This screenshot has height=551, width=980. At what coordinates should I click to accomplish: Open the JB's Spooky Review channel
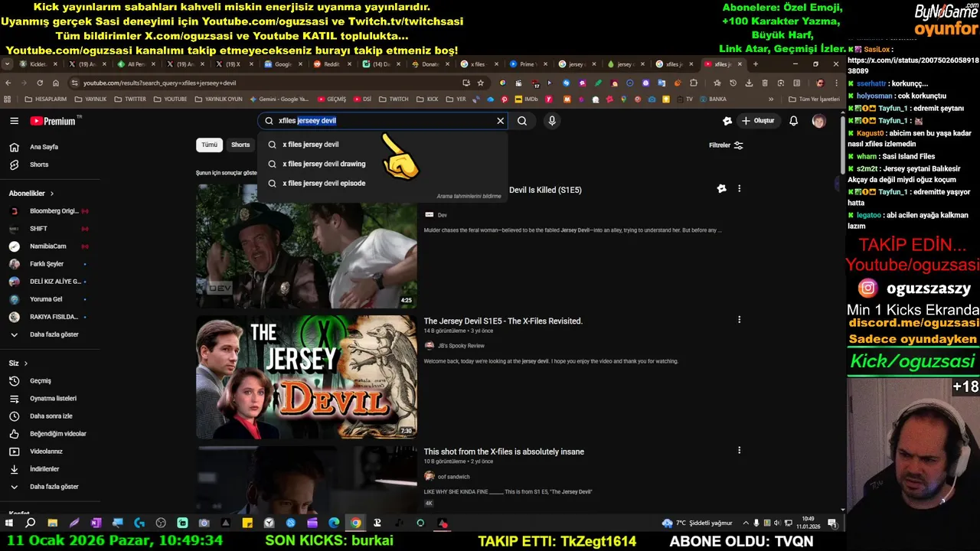(461, 346)
